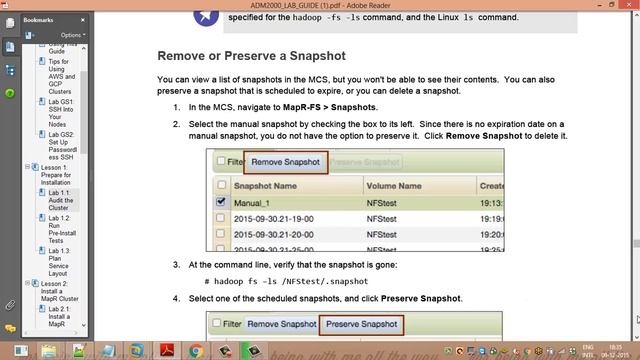
Task: Collapse the Lesson 2 bookmark tree
Action: tap(27, 283)
